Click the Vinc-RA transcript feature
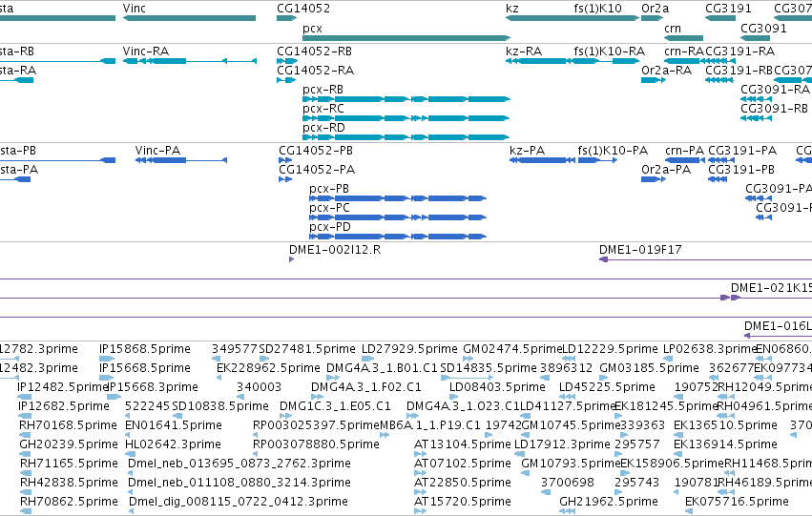 click(x=190, y=61)
